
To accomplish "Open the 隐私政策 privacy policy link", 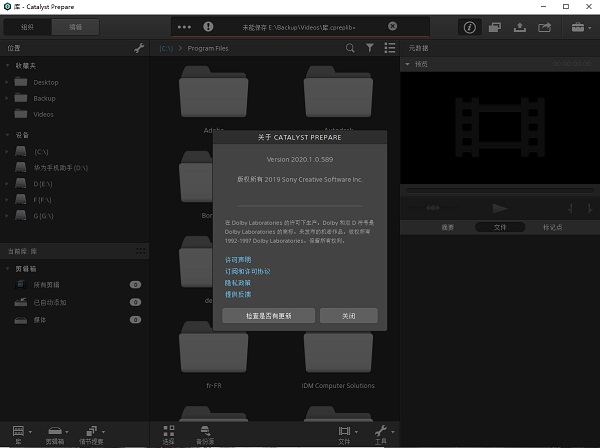I will coord(238,283).
